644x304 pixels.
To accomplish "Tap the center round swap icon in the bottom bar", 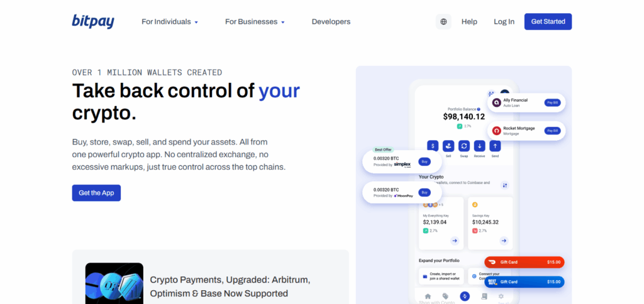I will 465,296.
